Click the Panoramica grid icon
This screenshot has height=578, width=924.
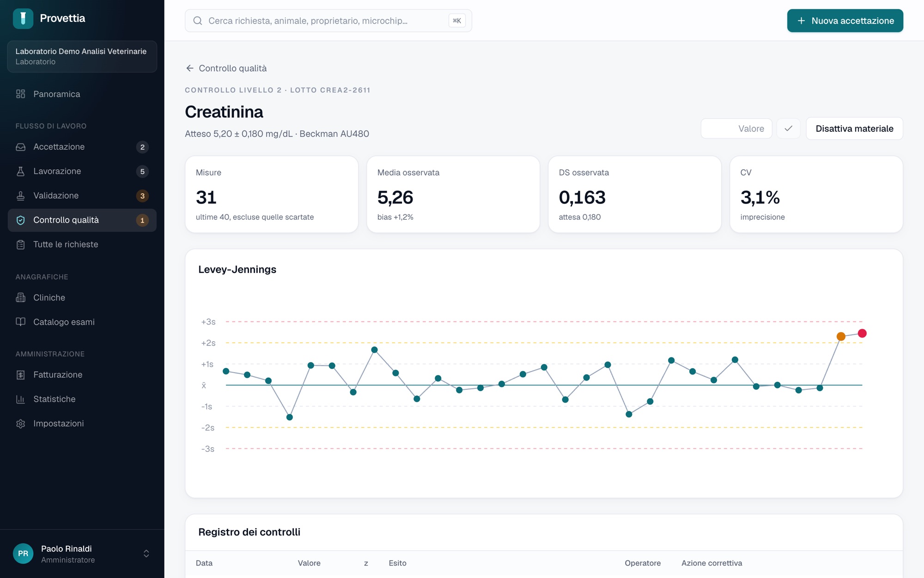click(x=20, y=94)
